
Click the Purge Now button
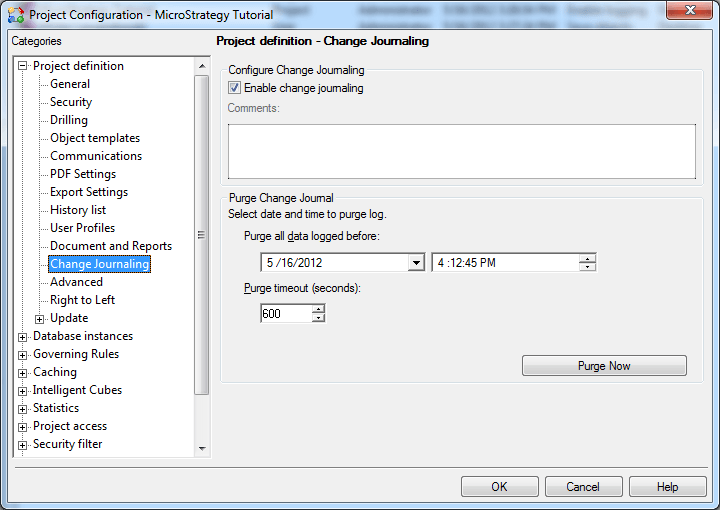tap(604, 366)
